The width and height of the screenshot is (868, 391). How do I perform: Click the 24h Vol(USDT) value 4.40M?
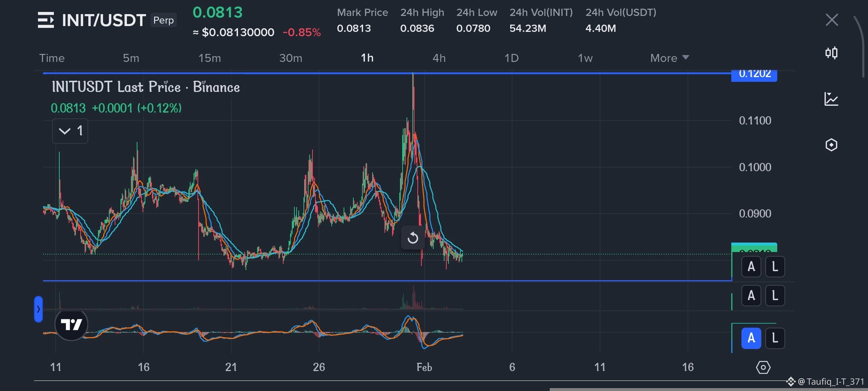pos(600,28)
